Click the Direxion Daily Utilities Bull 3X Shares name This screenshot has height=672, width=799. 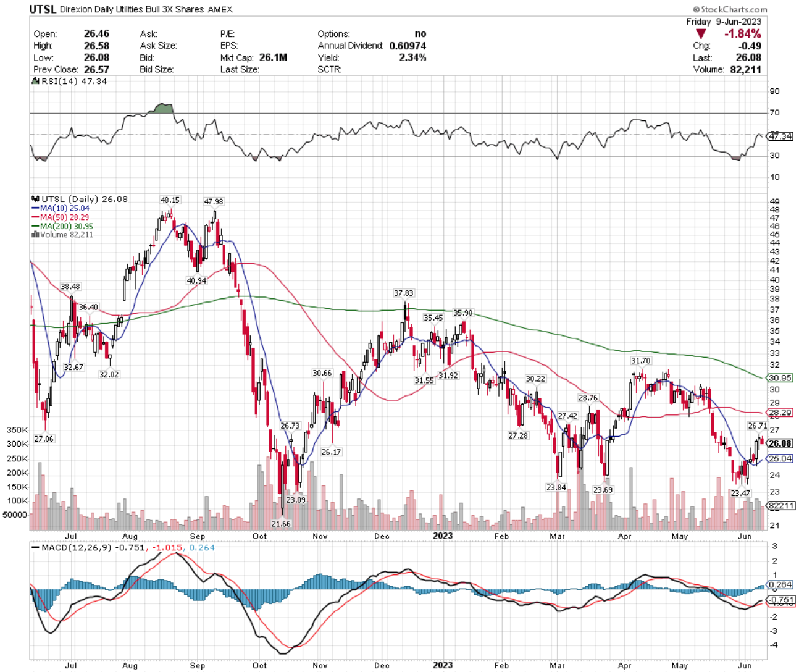[133, 10]
